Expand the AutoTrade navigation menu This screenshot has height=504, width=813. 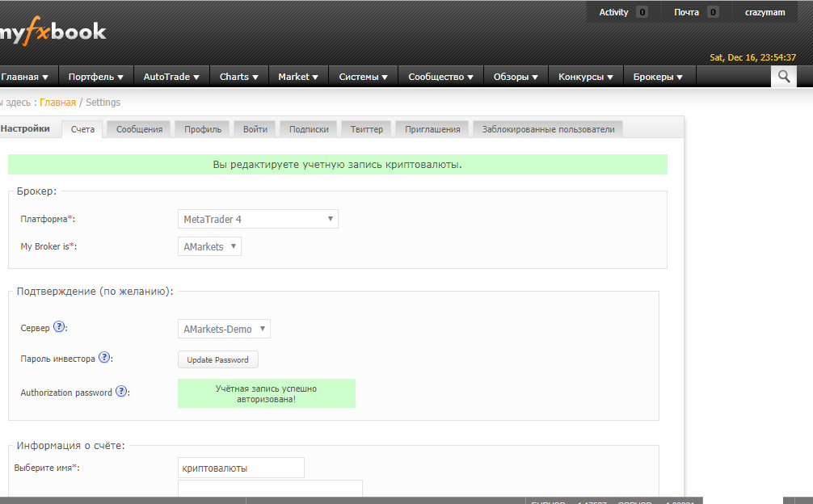tap(171, 77)
